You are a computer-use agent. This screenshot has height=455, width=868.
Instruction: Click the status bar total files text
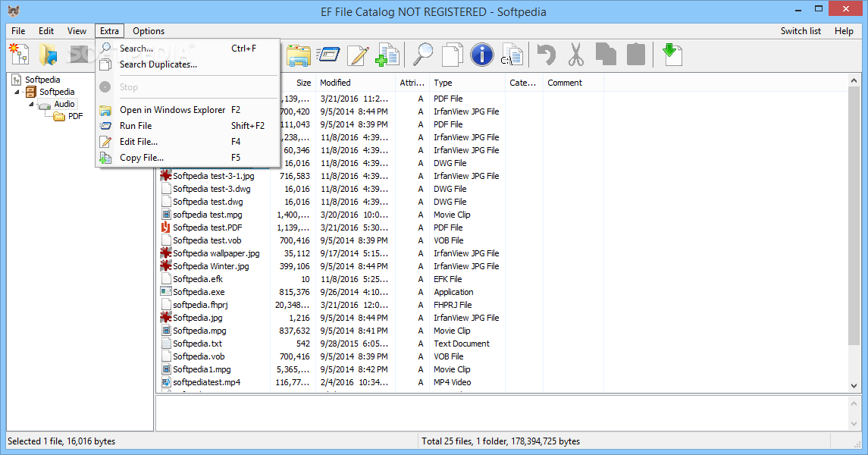pyautogui.click(x=500, y=441)
